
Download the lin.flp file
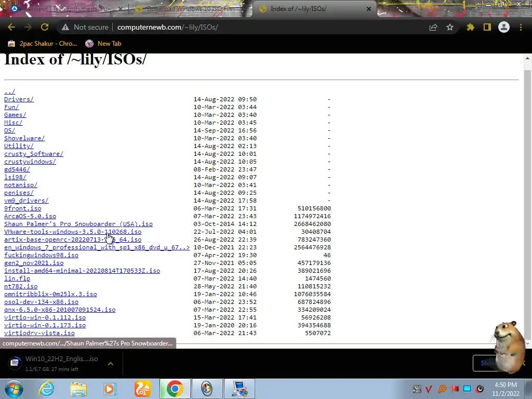click(x=17, y=278)
